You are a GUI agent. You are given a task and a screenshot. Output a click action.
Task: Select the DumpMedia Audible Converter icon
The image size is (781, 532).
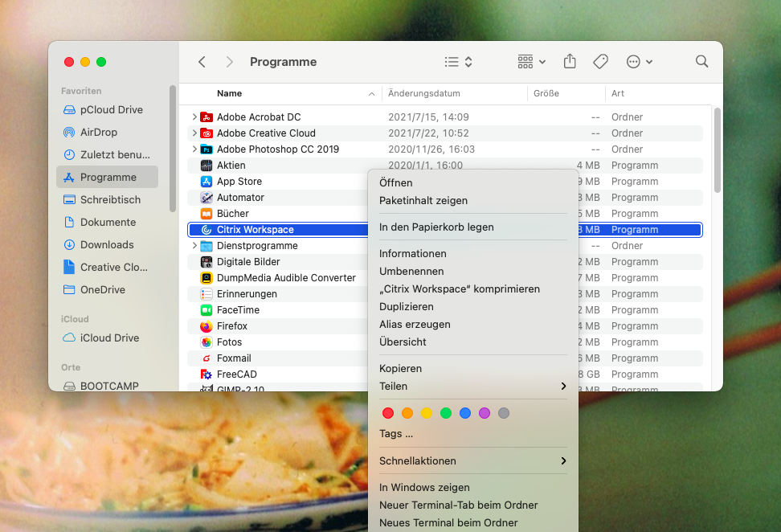206,277
